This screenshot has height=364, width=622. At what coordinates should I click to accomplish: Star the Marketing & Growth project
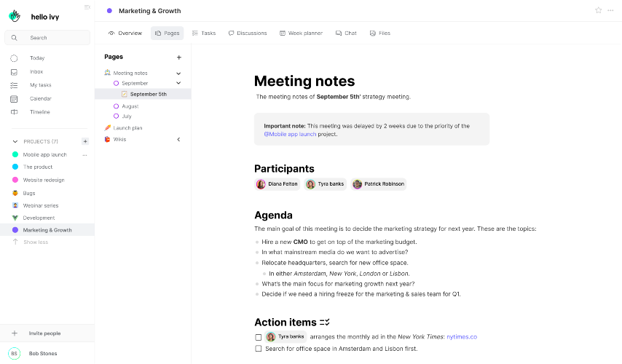598,10
